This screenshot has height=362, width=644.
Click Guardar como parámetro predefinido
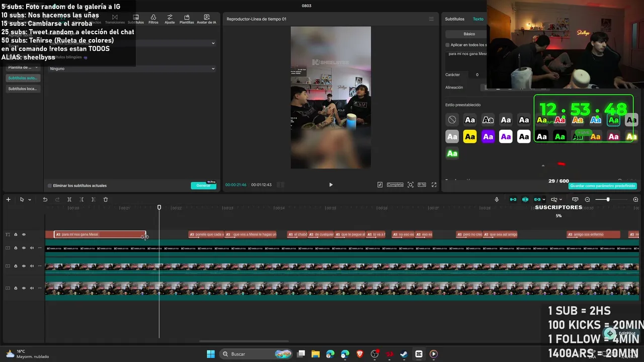(603, 186)
